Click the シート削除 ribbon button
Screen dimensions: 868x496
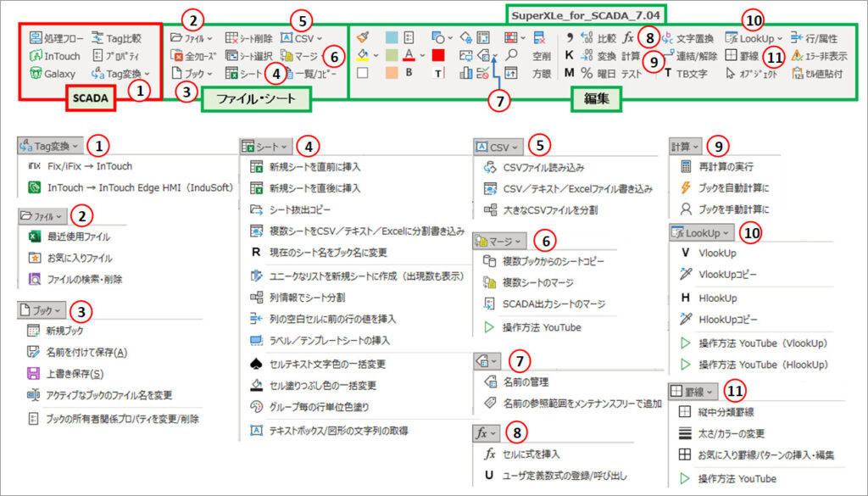[x=248, y=38]
